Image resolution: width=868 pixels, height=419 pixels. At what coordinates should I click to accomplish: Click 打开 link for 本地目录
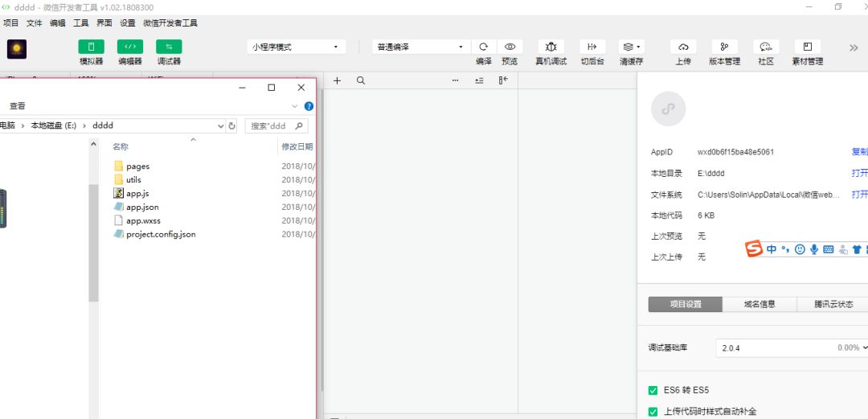pyautogui.click(x=860, y=174)
